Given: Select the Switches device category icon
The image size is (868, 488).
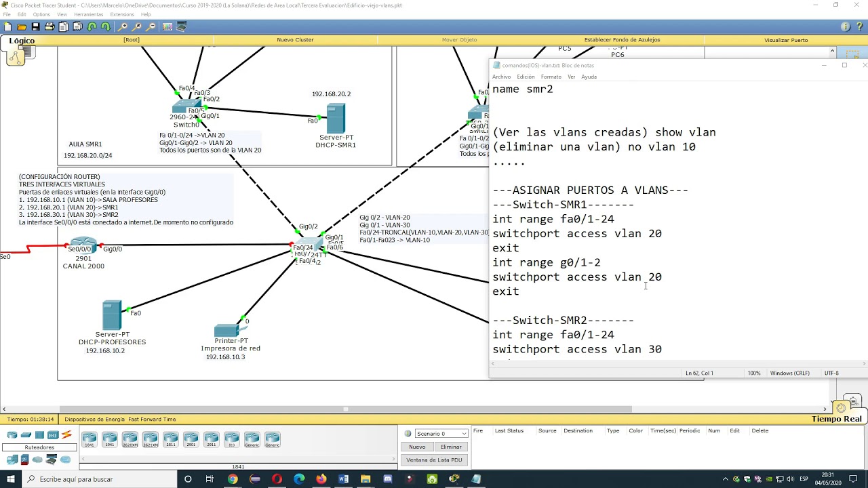Looking at the screenshot, I should [26, 435].
